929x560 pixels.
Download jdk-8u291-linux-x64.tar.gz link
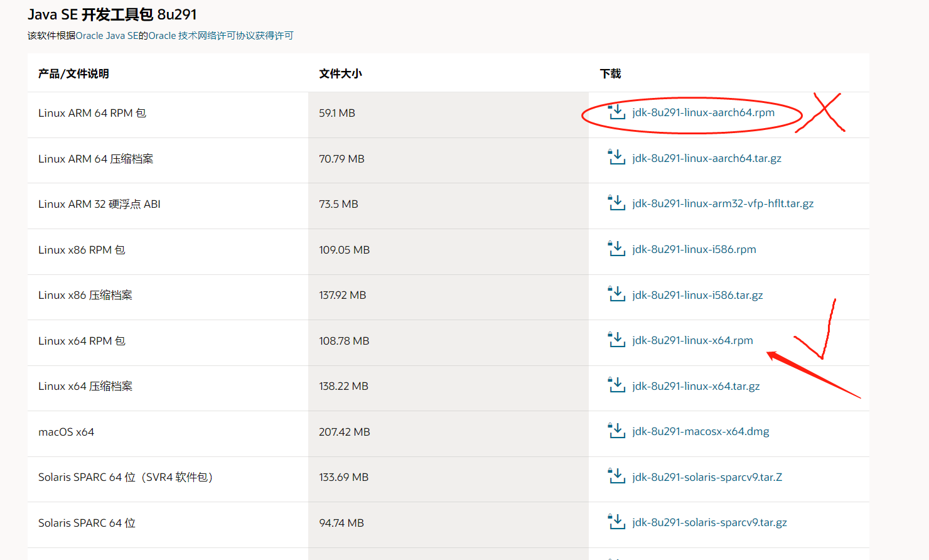point(696,386)
